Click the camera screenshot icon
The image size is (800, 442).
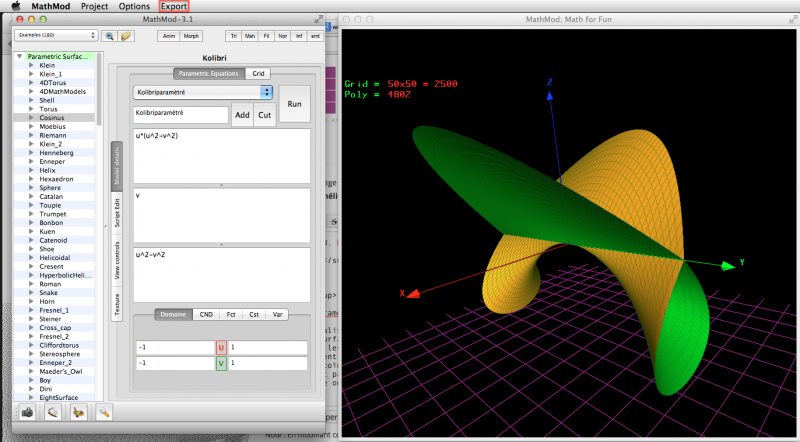(27, 412)
